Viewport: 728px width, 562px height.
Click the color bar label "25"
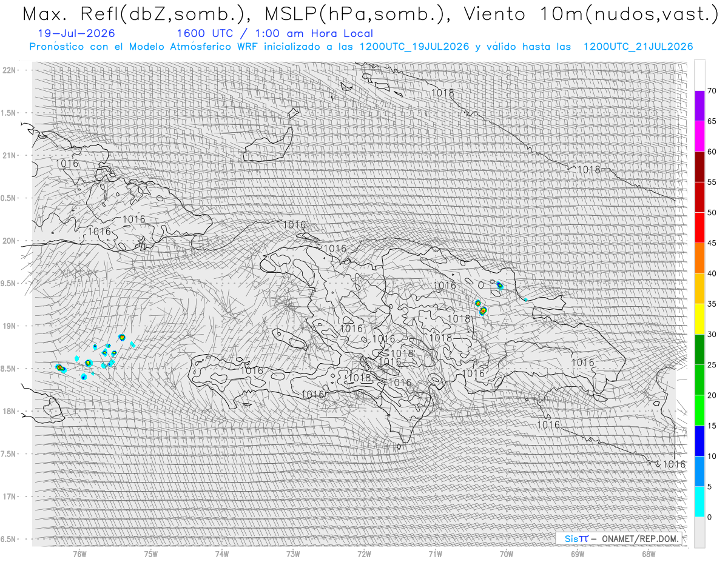coord(712,364)
